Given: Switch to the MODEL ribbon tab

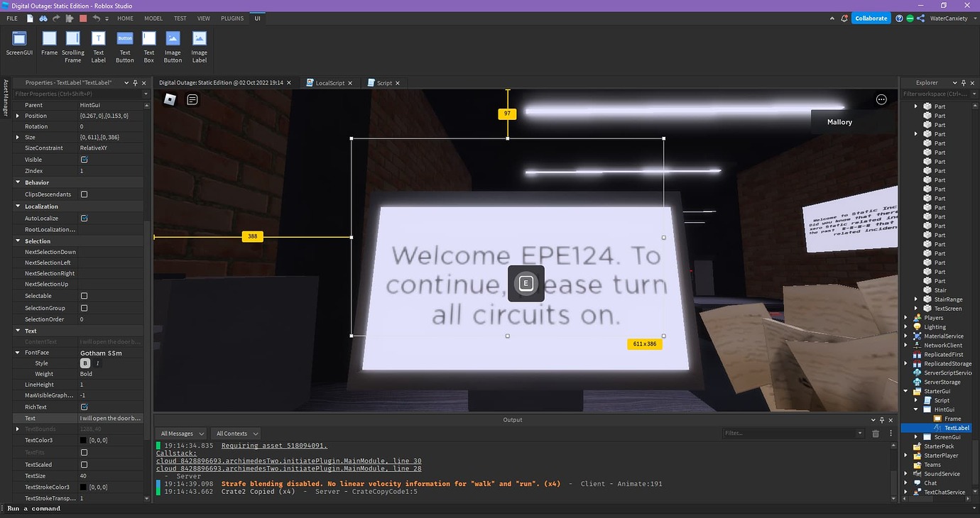Looking at the screenshot, I should pos(153,18).
